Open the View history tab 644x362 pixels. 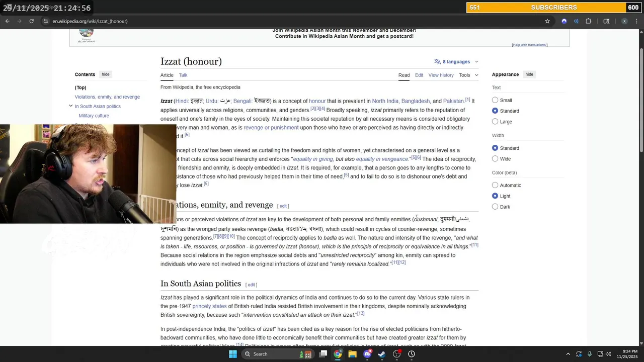click(441, 75)
